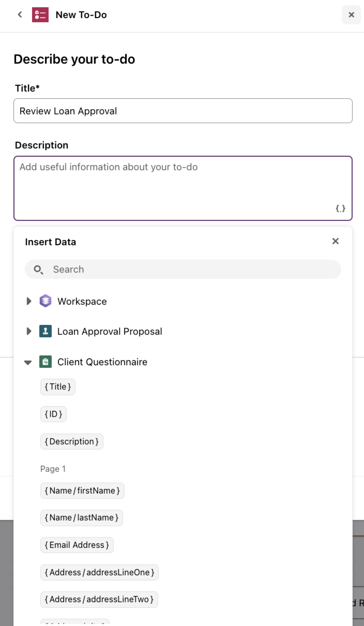Insert the {Email Address} token
This screenshot has width=364, height=626.
point(77,545)
